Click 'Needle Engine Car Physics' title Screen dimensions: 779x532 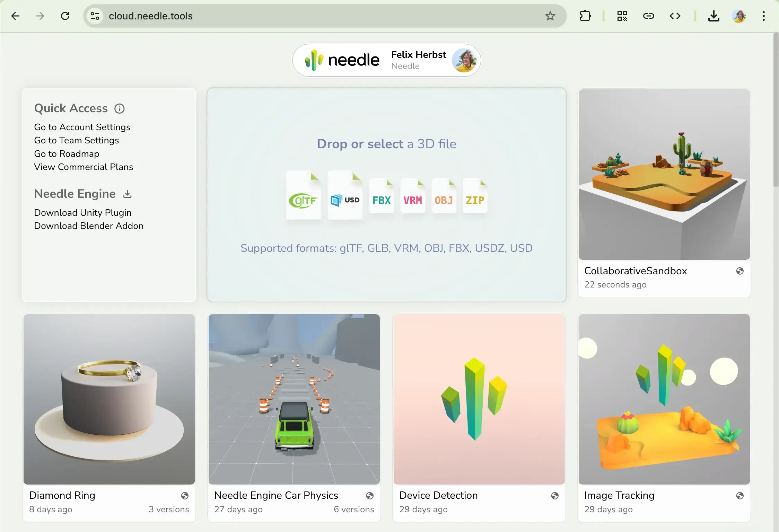click(276, 496)
